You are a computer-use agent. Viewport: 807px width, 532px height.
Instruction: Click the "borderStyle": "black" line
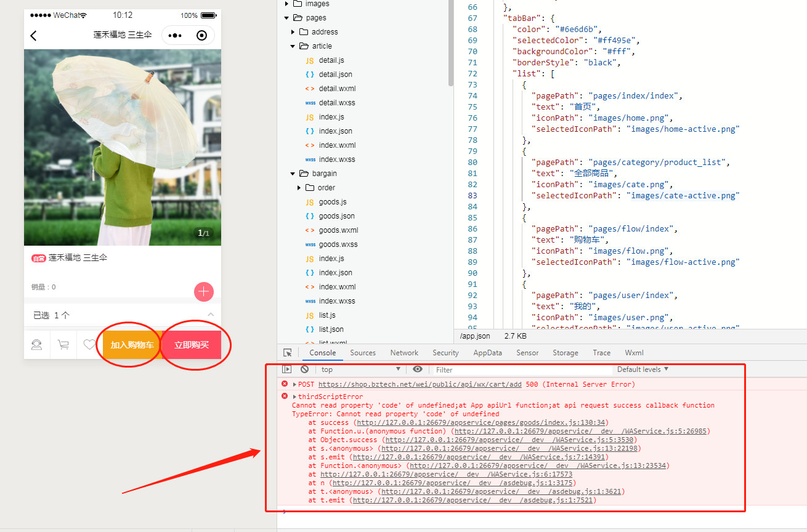(566, 62)
